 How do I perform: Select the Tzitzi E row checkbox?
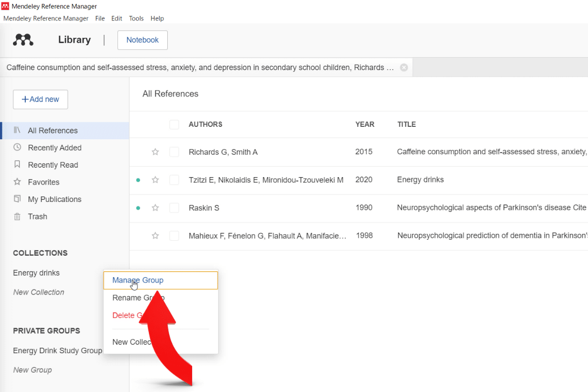pos(174,180)
